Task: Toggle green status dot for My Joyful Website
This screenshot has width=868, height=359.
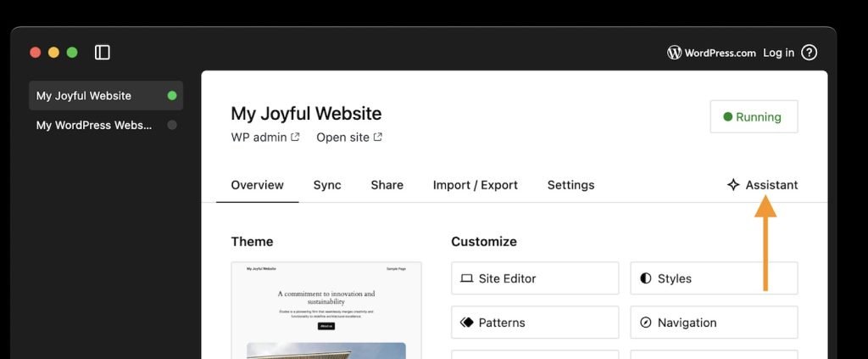Action: point(172,96)
